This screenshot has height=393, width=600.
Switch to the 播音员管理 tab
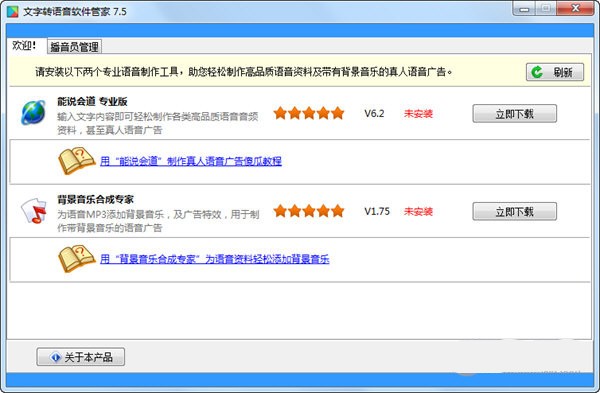click(x=75, y=47)
